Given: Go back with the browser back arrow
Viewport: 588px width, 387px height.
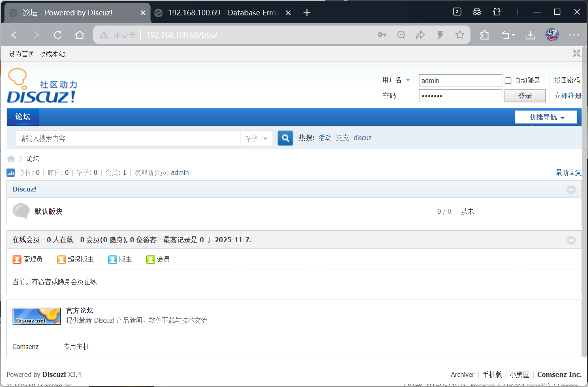Looking at the screenshot, I should (x=14, y=35).
